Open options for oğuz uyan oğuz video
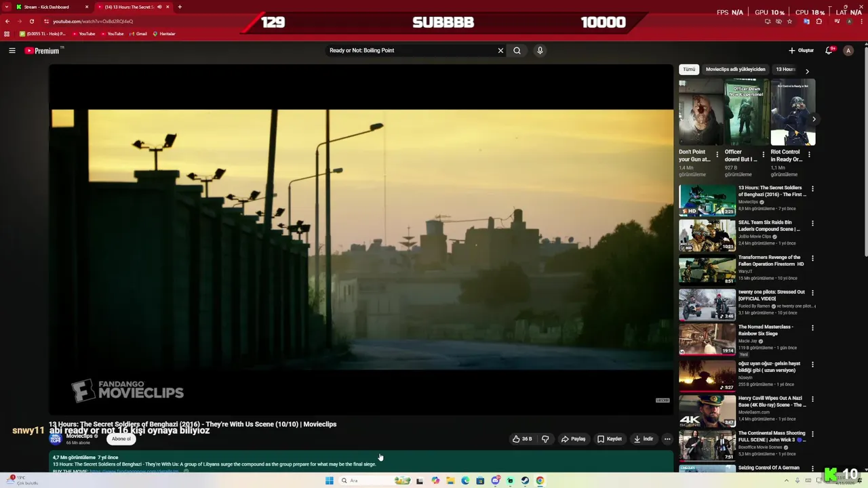Viewport: 868px width, 488px height. (812, 365)
